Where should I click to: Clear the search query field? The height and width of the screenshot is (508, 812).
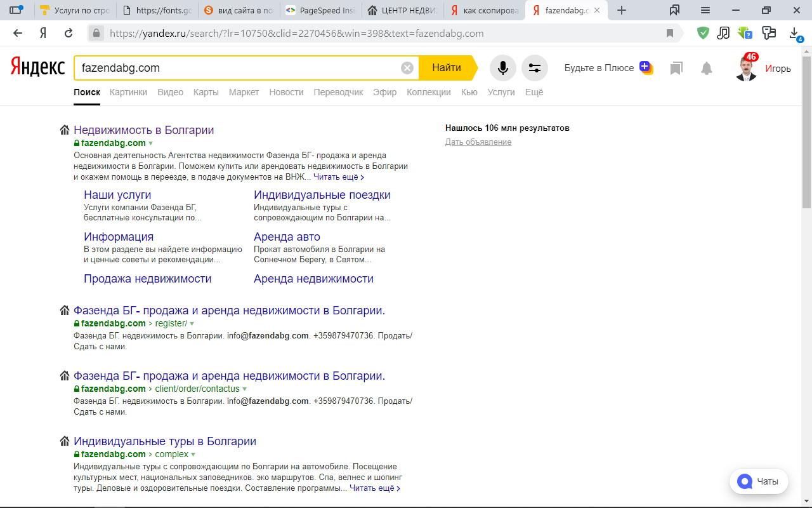coord(407,68)
